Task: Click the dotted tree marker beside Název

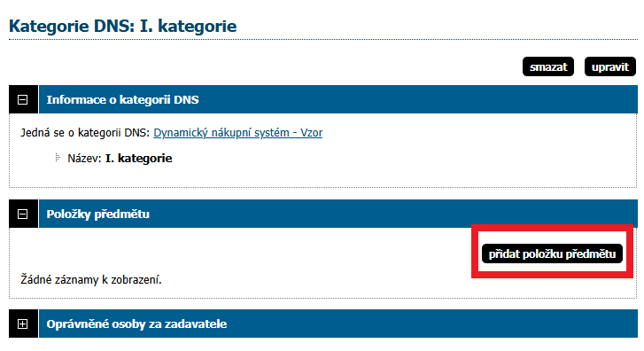Action: pyautogui.click(x=58, y=158)
